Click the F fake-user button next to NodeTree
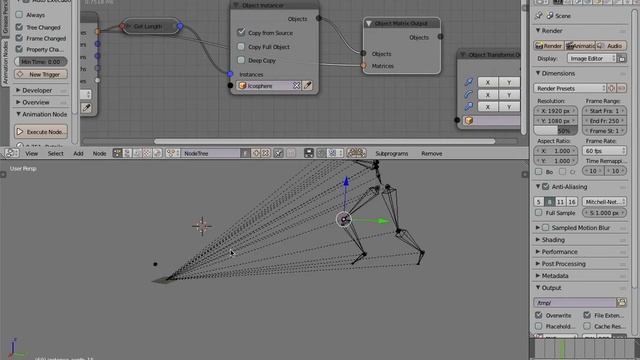This screenshot has height=360, width=640. click(x=245, y=153)
